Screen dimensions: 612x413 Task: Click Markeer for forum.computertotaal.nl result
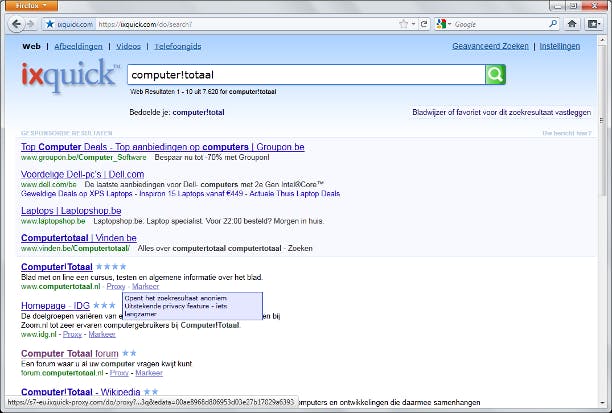(149, 373)
